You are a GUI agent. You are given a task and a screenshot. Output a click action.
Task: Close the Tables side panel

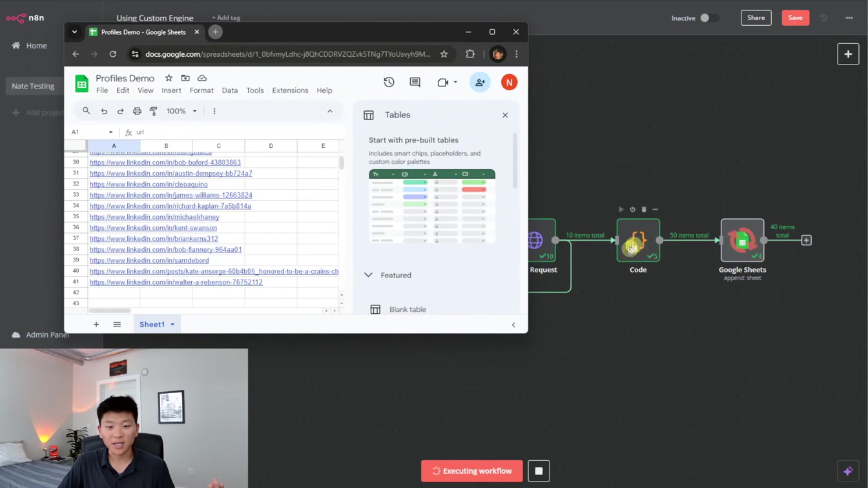tap(505, 115)
